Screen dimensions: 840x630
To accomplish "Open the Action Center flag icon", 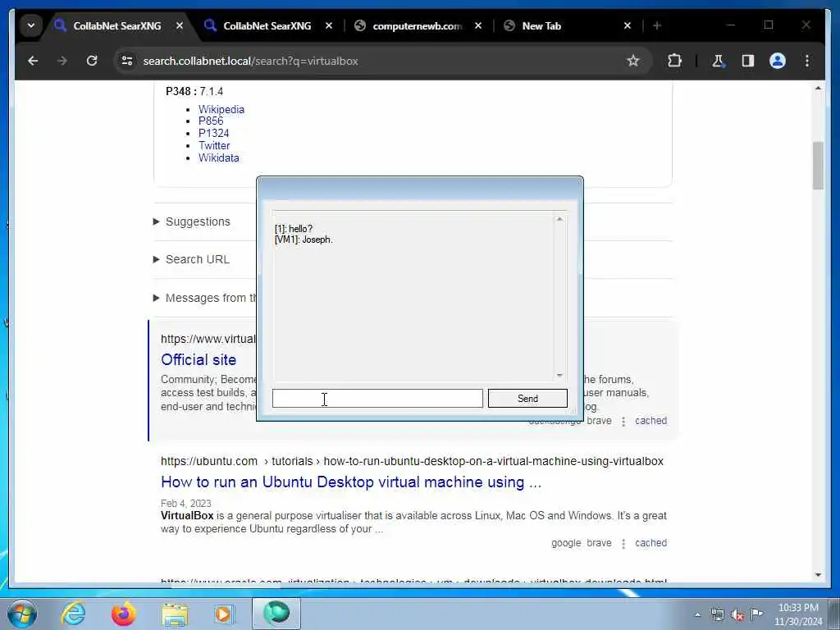I will [756, 614].
